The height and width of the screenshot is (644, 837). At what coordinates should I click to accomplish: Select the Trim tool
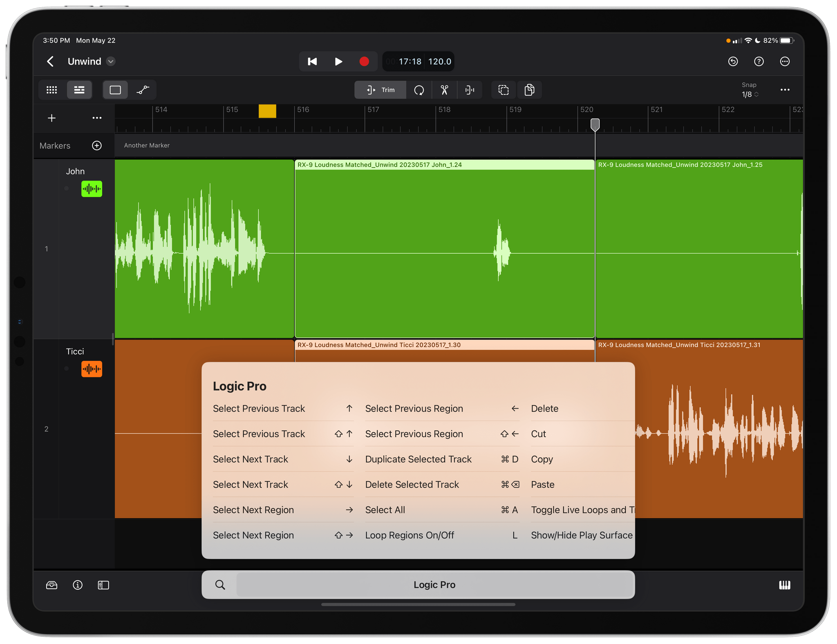click(x=380, y=90)
